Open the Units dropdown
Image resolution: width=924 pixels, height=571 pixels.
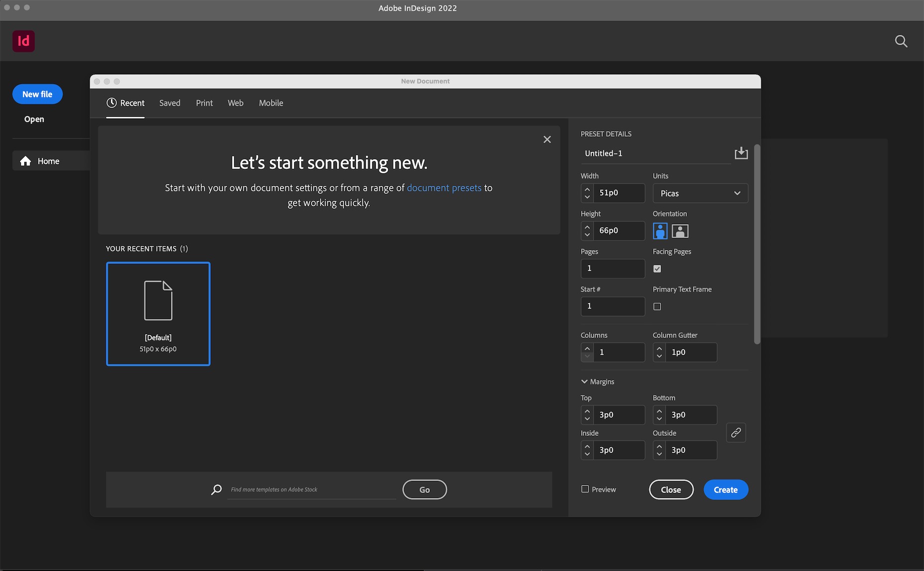[x=700, y=193]
